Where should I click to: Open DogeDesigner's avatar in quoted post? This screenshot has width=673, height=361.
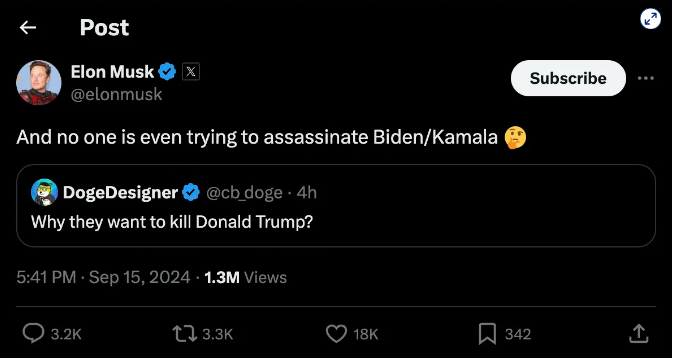click(x=44, y=192)
